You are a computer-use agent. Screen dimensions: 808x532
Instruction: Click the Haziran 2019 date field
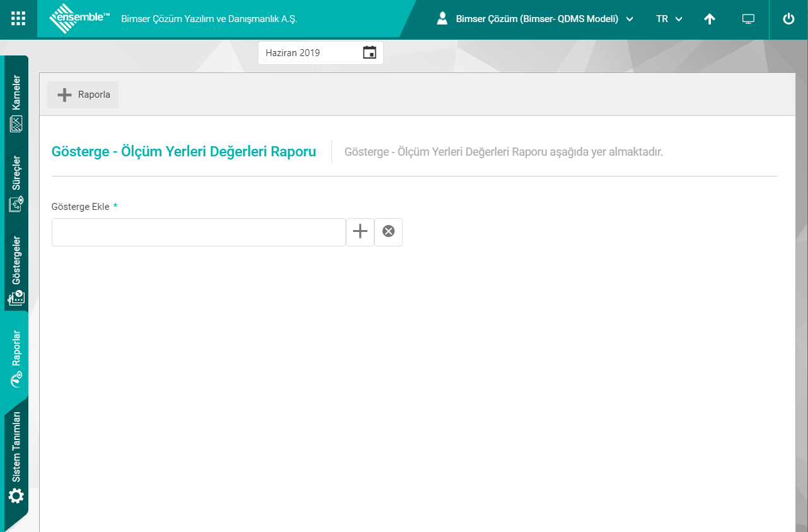coord(309,53)
